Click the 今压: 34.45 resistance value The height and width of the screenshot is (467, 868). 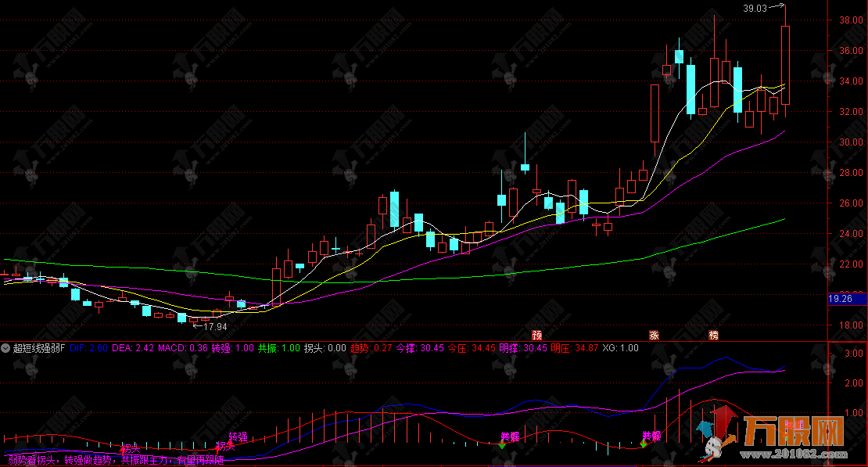click(x=472, y=348)
